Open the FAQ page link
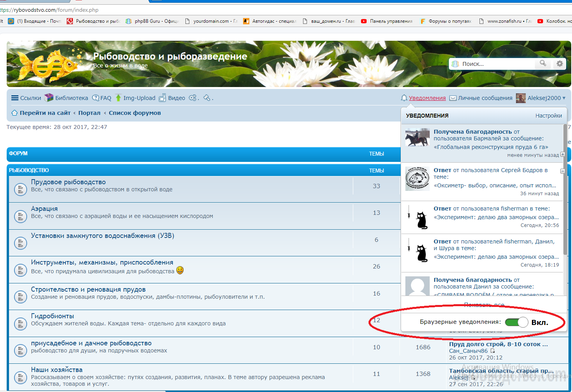 (106, 98)
